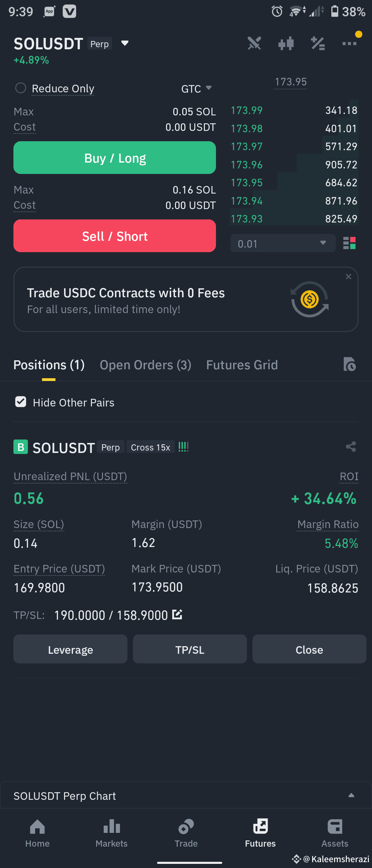Open the percentage calculator icon
This screenshot has height=868, width=372.
click(x=318, y=44)
